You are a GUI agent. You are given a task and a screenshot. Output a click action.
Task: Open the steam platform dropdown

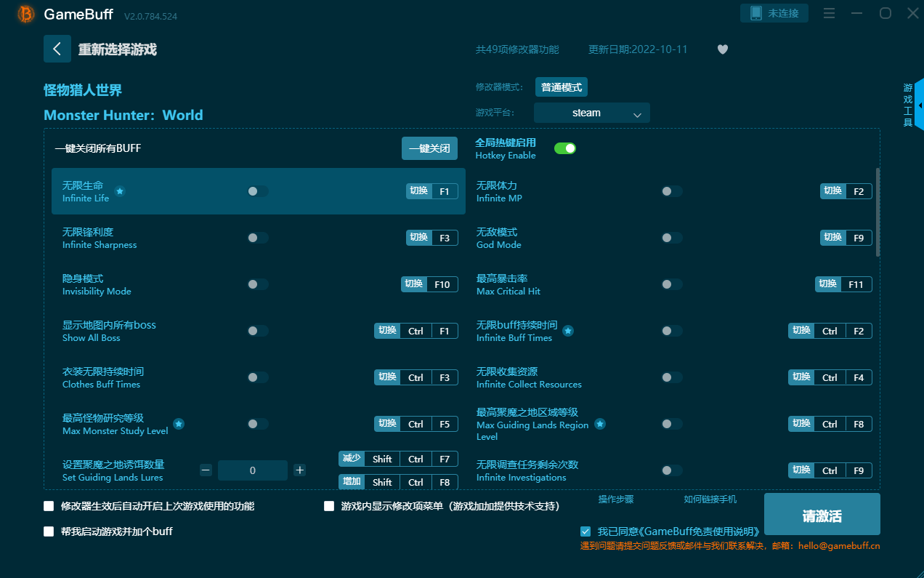coord(591,113)
